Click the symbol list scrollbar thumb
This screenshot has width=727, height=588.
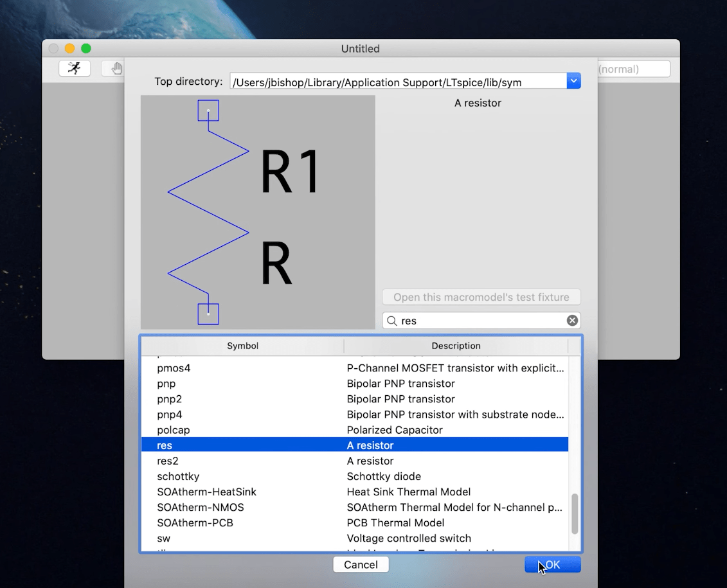pos(575,514)
